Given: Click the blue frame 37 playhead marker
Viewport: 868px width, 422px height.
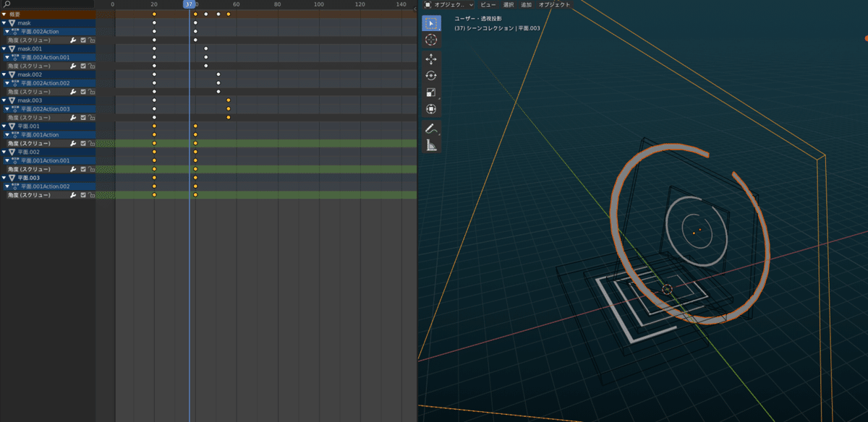Looking at the screenshot, I should coord(190,4).
